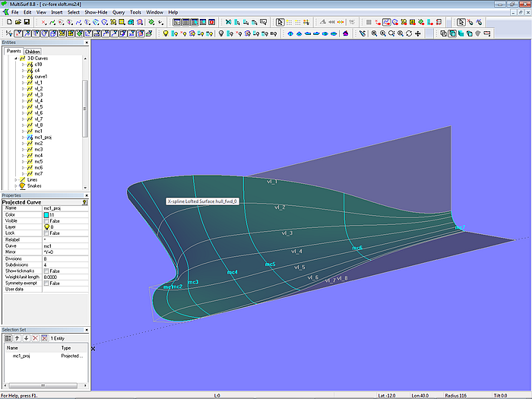The image size is (532, 399).
Task: Click the light bulb show icon
Action: [166, 33]
